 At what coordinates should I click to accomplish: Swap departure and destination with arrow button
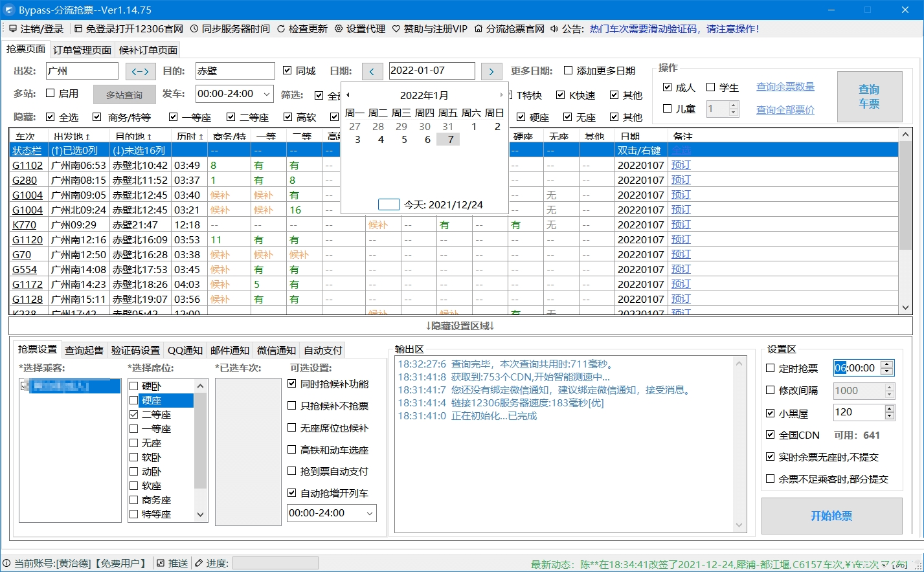click(x=140, y=71)
